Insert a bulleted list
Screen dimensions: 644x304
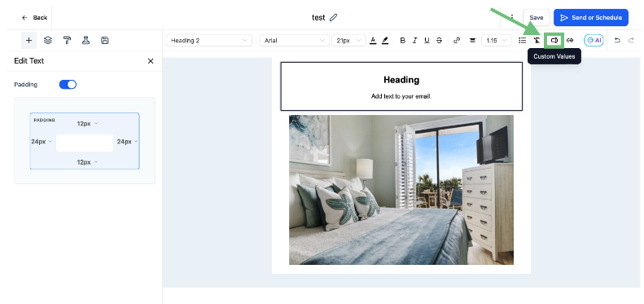tap(523, 40)
